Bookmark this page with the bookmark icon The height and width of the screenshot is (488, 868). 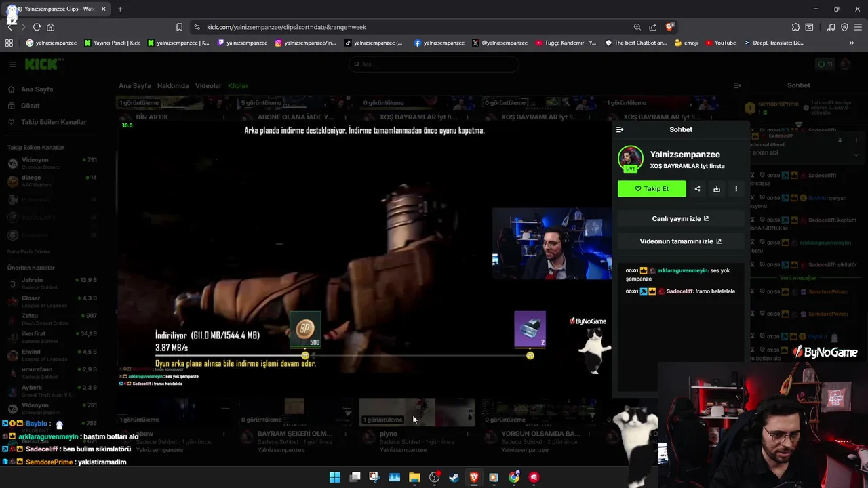pos(179,27)
